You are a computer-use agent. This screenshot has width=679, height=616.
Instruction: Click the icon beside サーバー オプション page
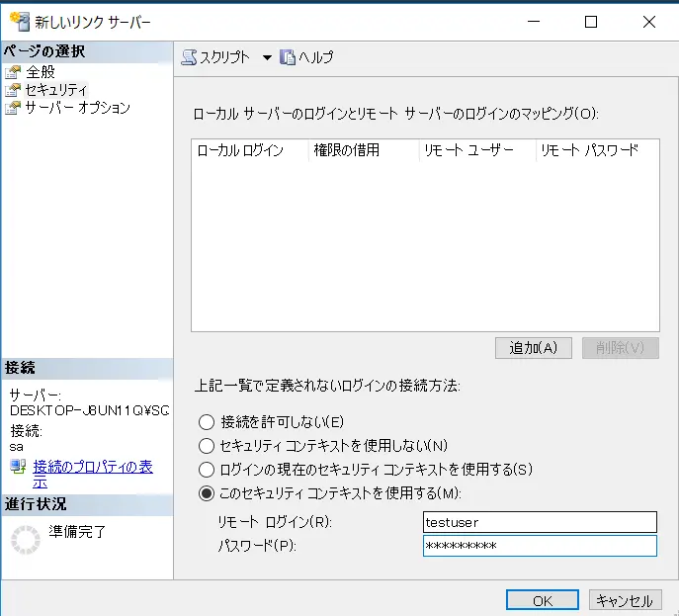[x=13, y=108]
